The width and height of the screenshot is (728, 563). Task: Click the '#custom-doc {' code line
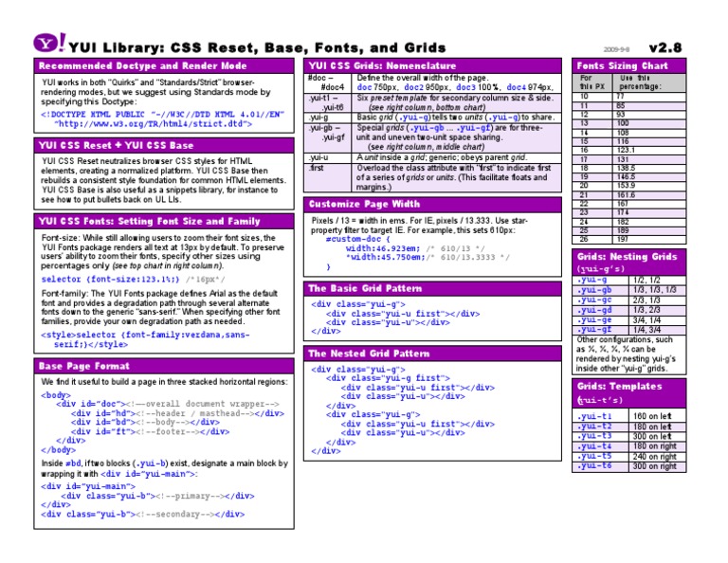tap(357, 239)
